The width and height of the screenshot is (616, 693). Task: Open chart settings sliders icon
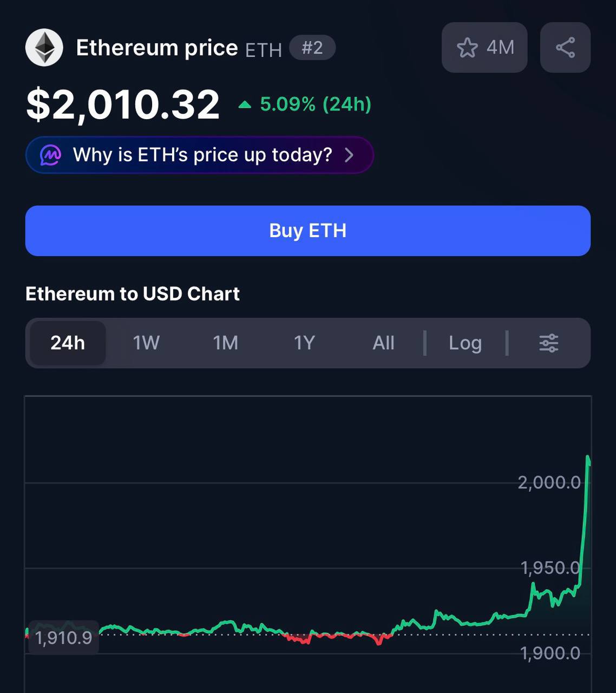coord(548,343)
